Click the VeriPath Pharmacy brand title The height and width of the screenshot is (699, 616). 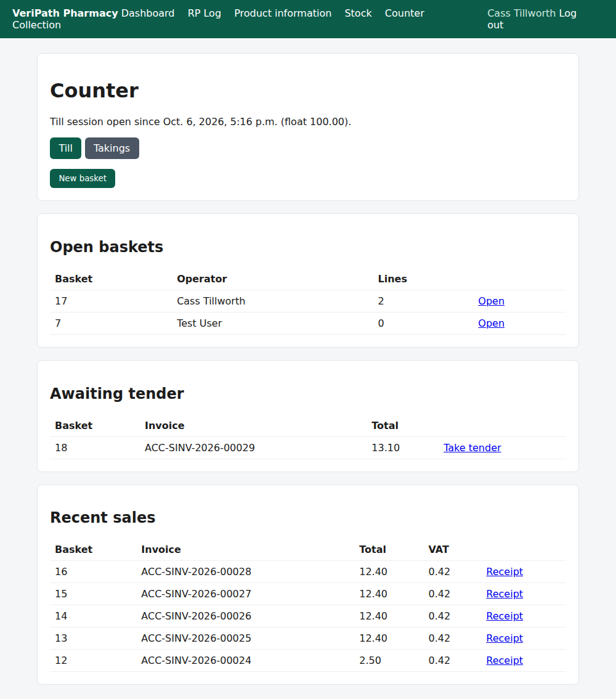[65, 14]
